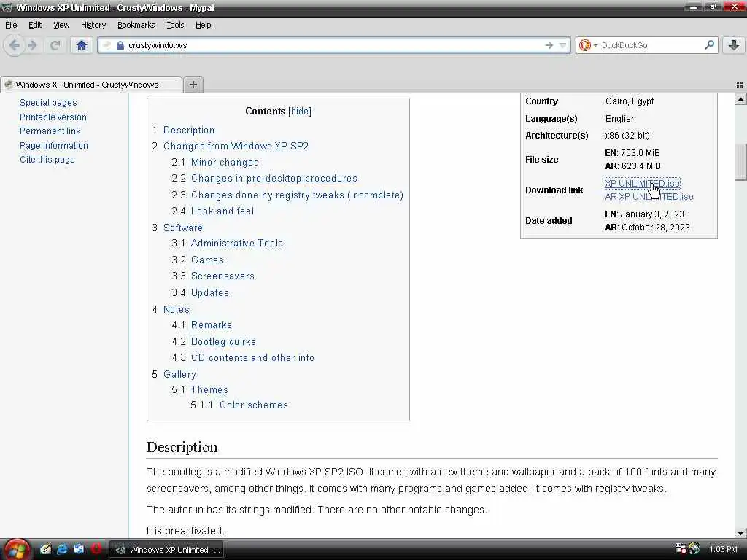747x560 pixels.
Task: Open the View menu
Action: click(x=61, y=25)
